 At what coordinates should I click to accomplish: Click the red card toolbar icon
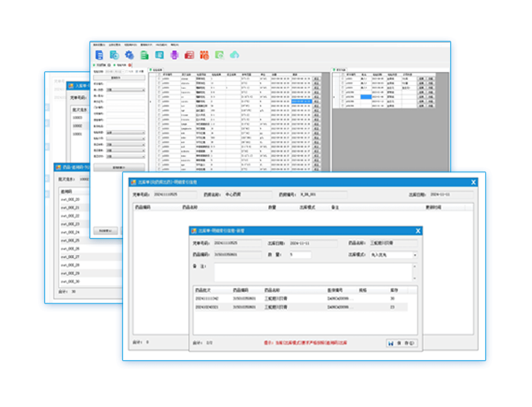tap(190, 55)
